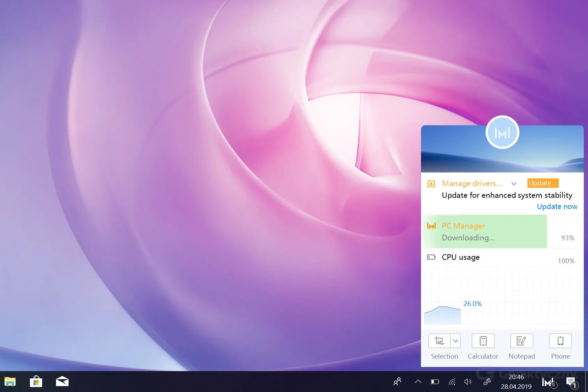Click the PC Manager logo icon in download row
Screen dimensions: 588x392
(431, 226)
